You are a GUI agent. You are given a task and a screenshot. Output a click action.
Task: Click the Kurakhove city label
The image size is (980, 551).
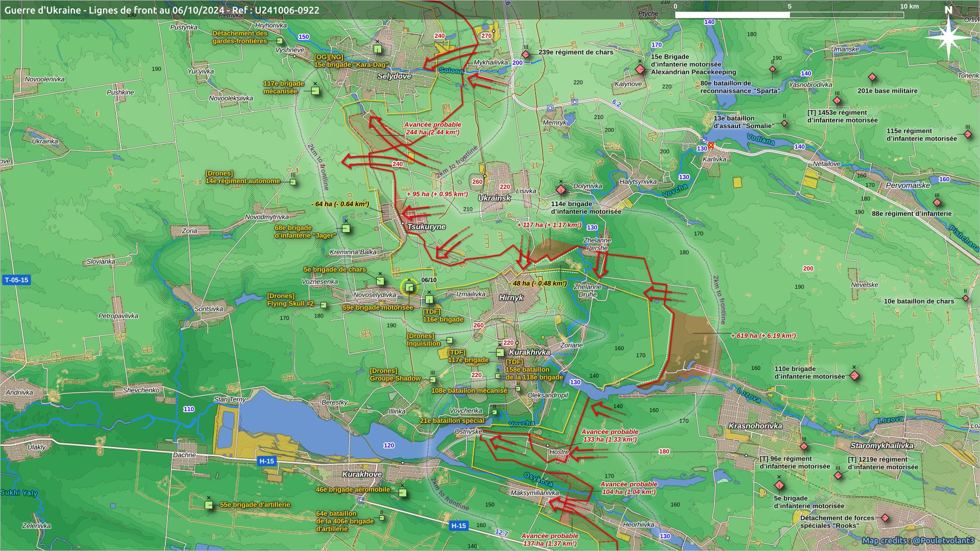[362, 474]
